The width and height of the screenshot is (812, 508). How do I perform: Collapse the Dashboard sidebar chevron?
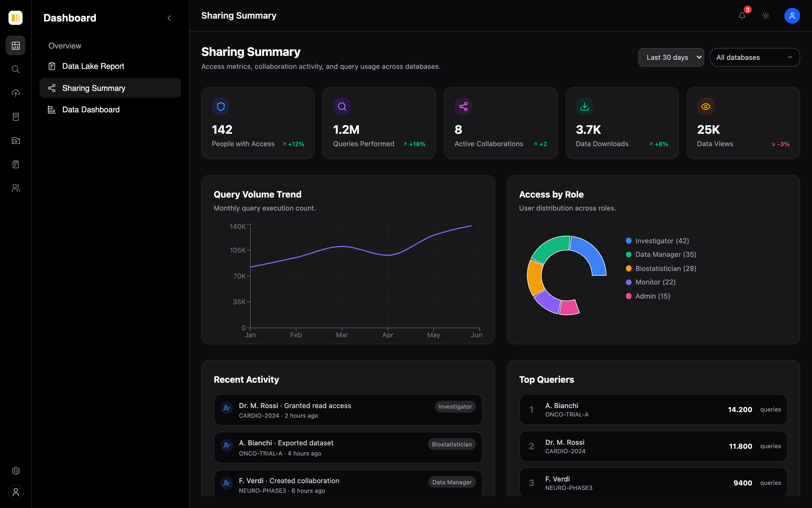click(169, 18)
